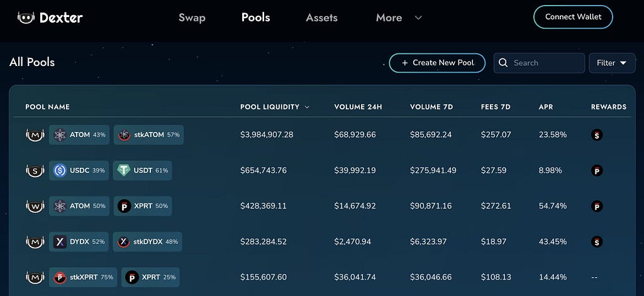Click 24H volume $36,041.74
Image resolution: width=644 pixels, height=296 pixels.
pos(355,277)
